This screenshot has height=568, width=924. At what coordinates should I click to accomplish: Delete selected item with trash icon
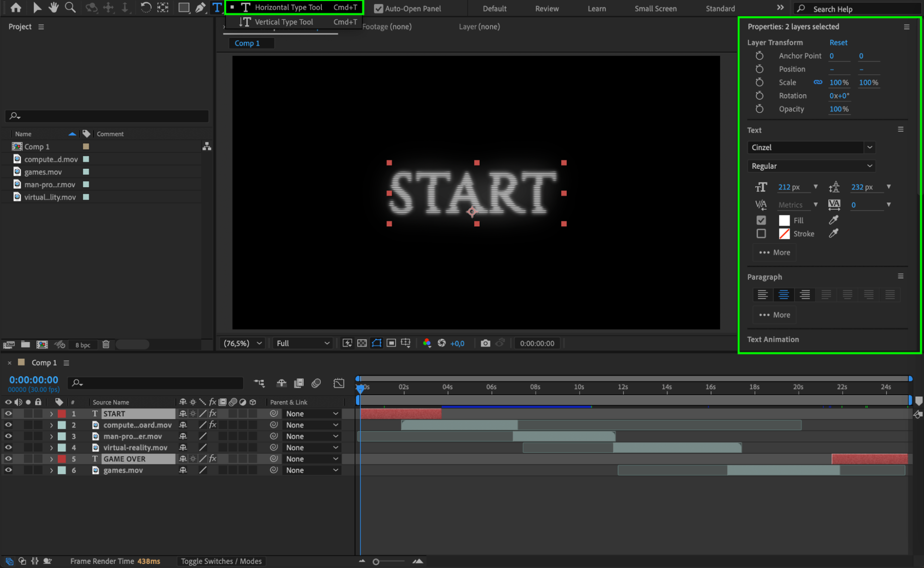[106, 344]
